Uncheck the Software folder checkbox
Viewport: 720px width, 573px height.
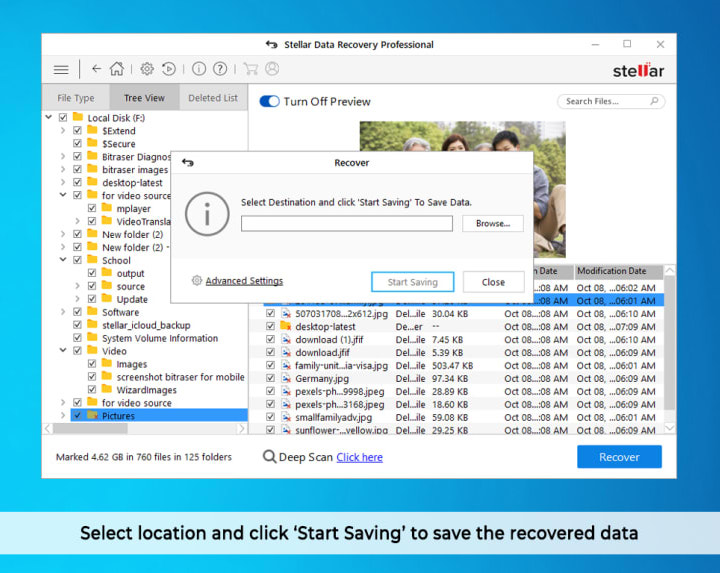tap(78, 312)
